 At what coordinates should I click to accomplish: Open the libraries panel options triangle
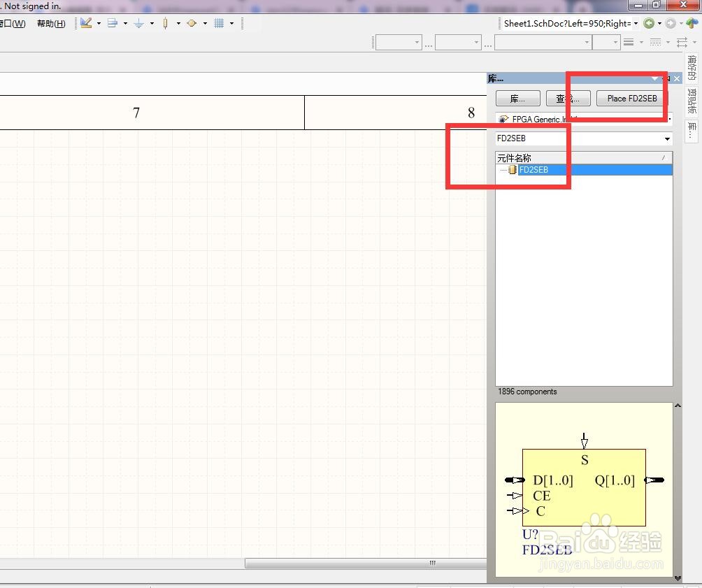pos(655,79)
